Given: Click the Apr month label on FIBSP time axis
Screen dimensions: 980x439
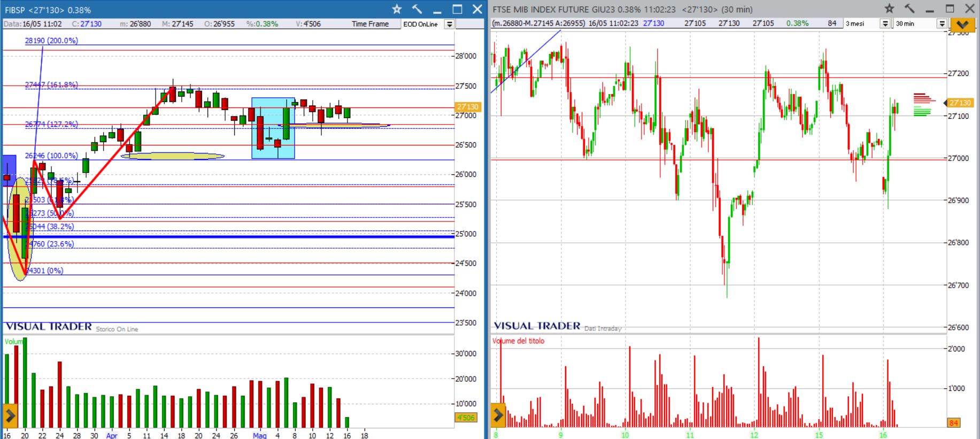Looking at the screenshot, I should pos(112,435).
